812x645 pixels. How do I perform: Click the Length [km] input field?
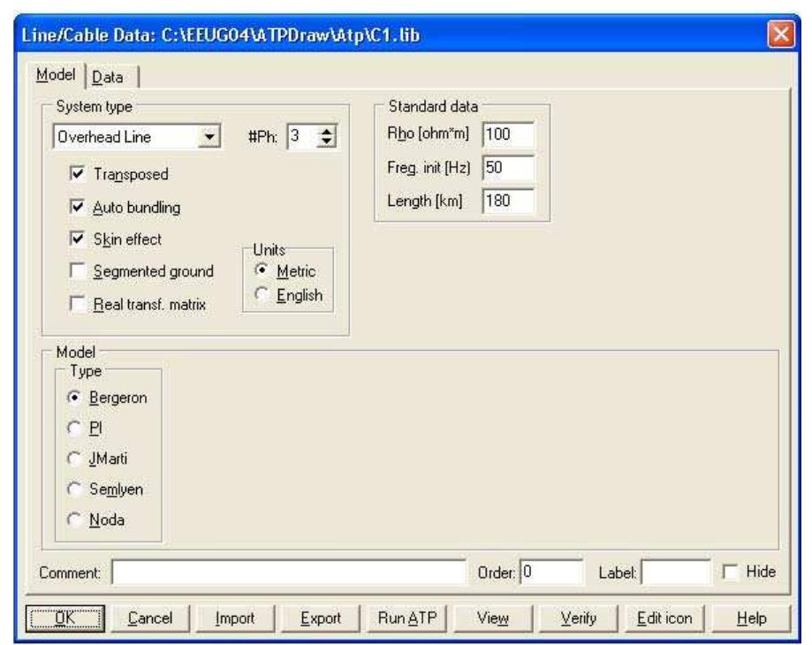tap(508, 201)
